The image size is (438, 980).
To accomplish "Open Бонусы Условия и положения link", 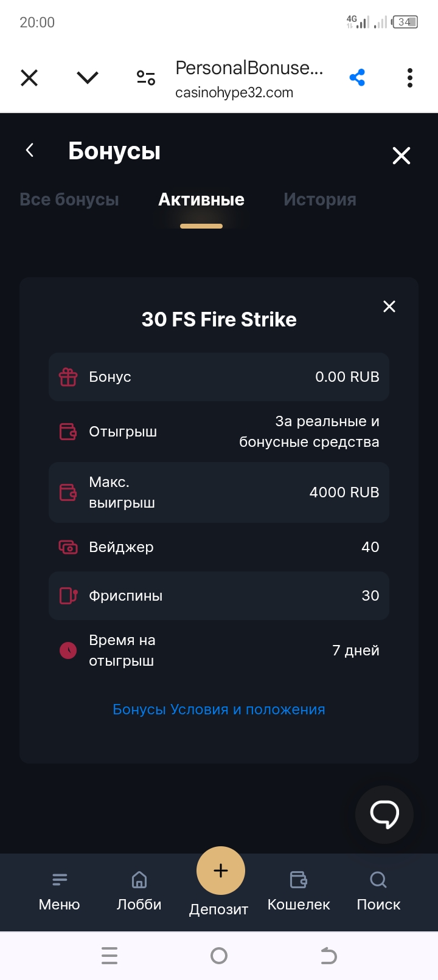I will click(x=219, y=709).
